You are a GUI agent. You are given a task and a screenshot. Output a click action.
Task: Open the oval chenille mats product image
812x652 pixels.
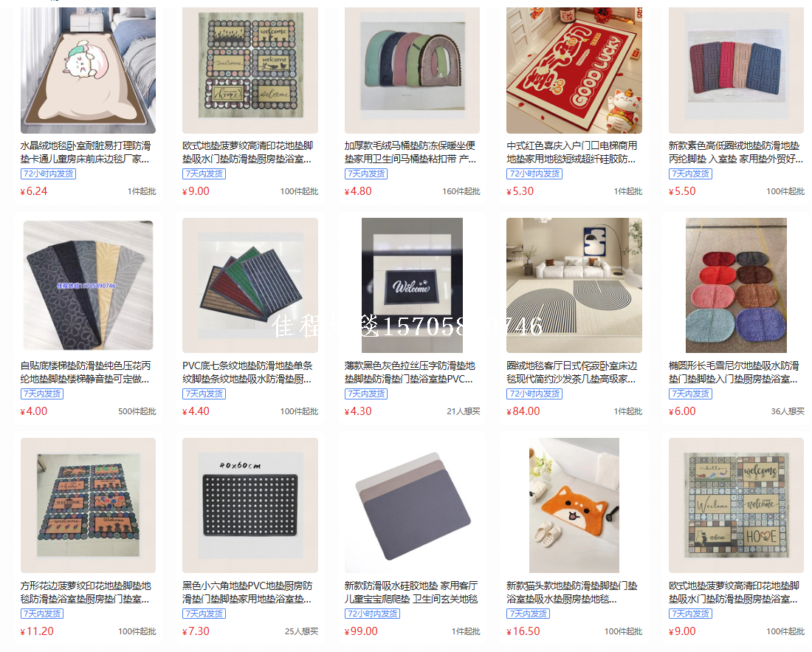[736, 285]
